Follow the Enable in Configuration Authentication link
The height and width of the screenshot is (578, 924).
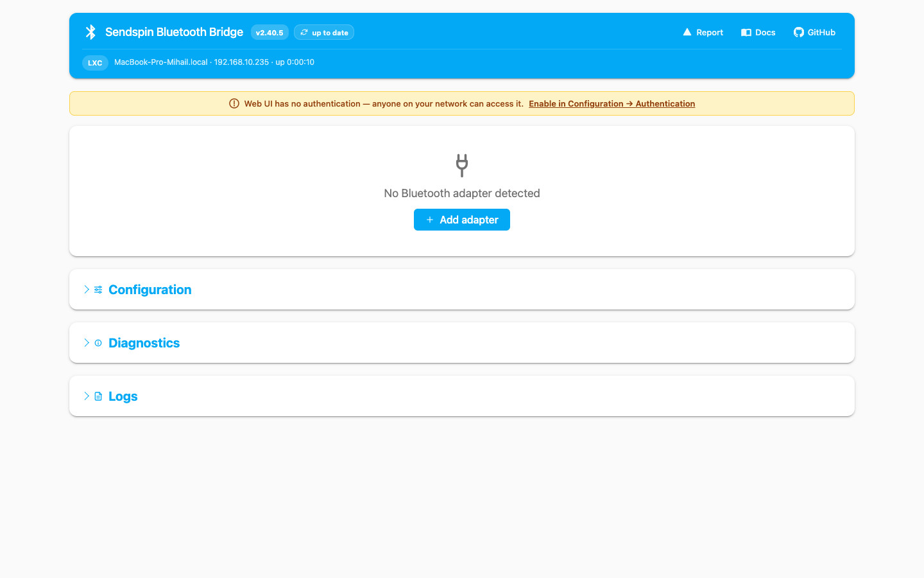[x=612, y=103]
